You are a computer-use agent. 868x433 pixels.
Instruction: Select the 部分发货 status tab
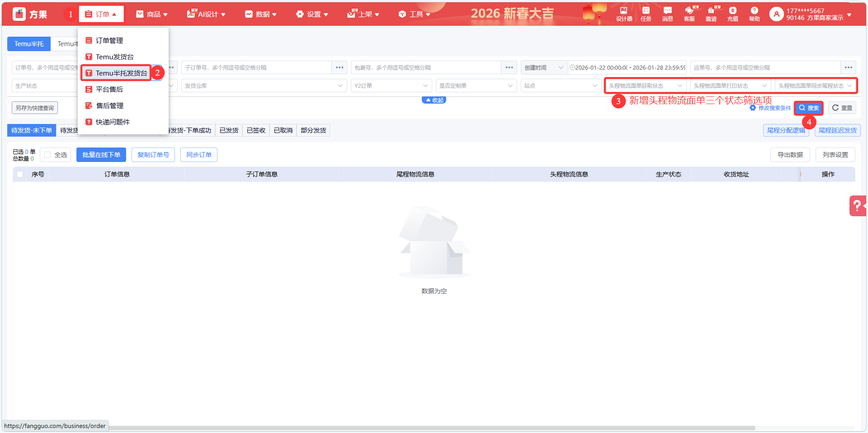coord(313,130)
